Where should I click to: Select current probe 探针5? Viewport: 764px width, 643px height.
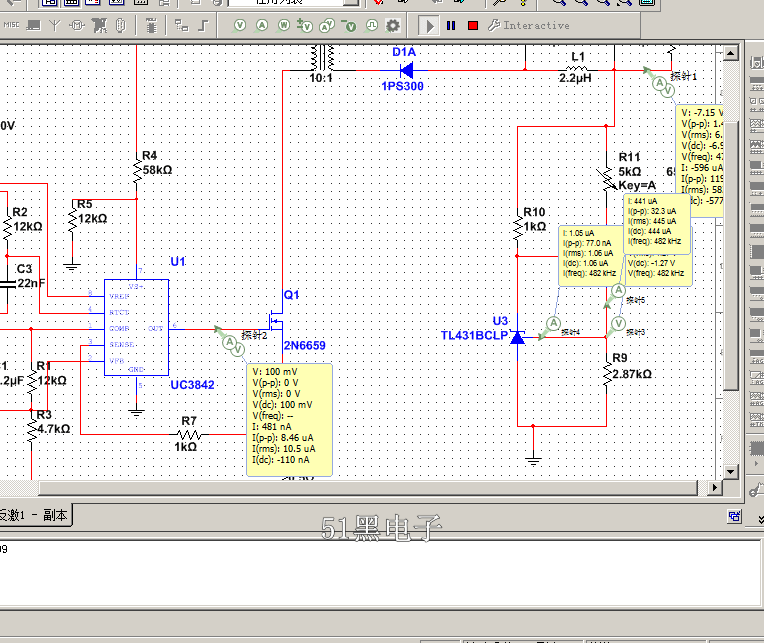pos(615,295)
